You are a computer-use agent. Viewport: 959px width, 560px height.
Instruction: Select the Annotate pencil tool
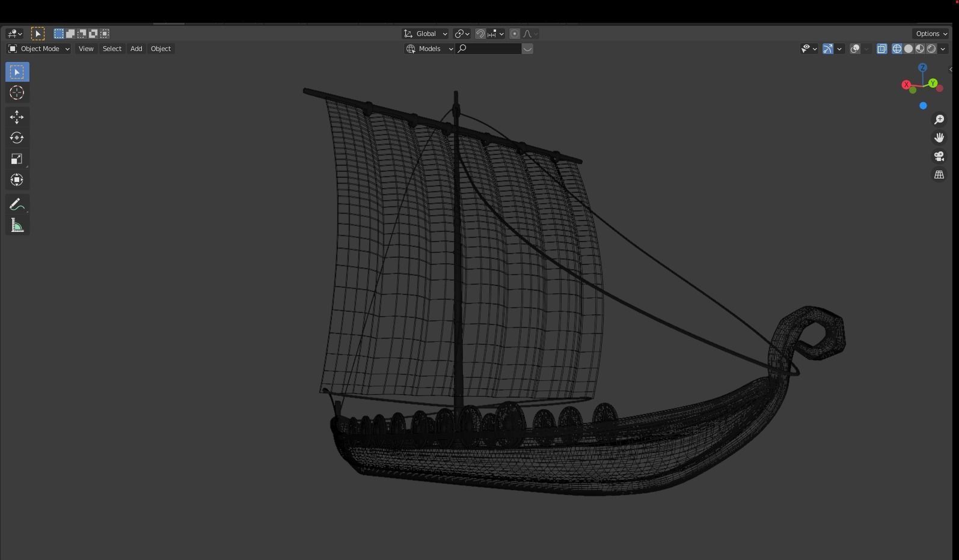point(17,204)
